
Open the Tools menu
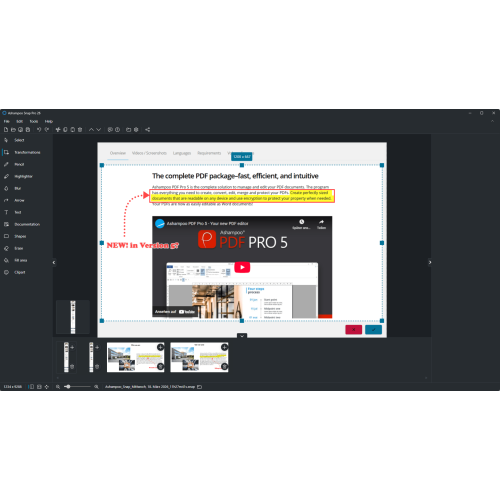[34, 121]
